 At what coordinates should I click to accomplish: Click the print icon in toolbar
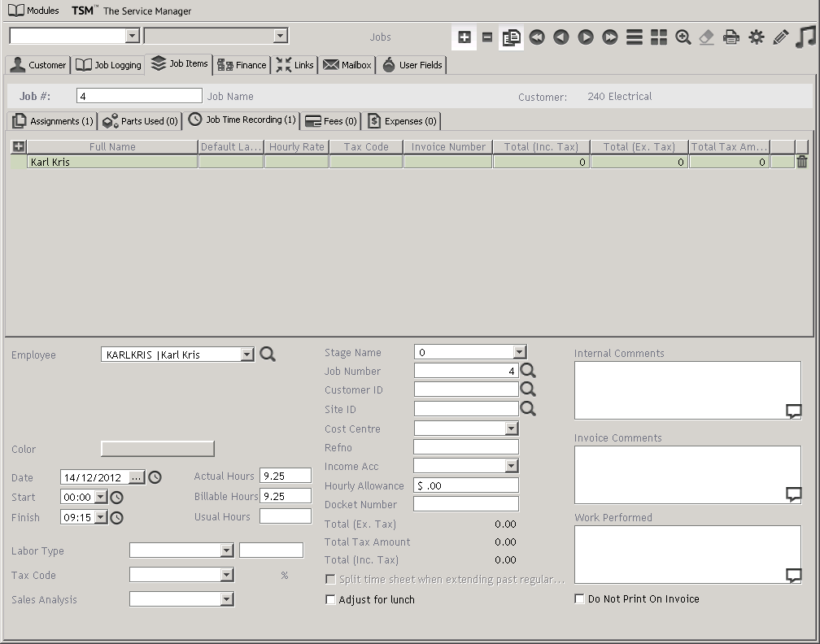pos(731,37)
